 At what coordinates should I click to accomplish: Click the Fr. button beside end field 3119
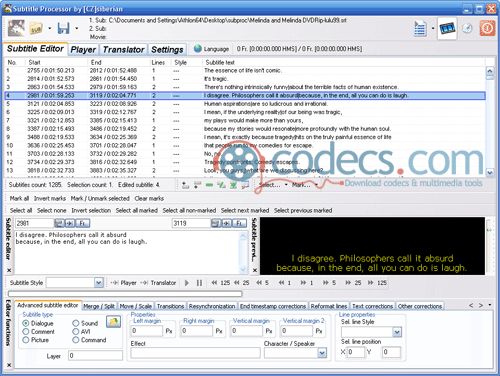(239, 223)
